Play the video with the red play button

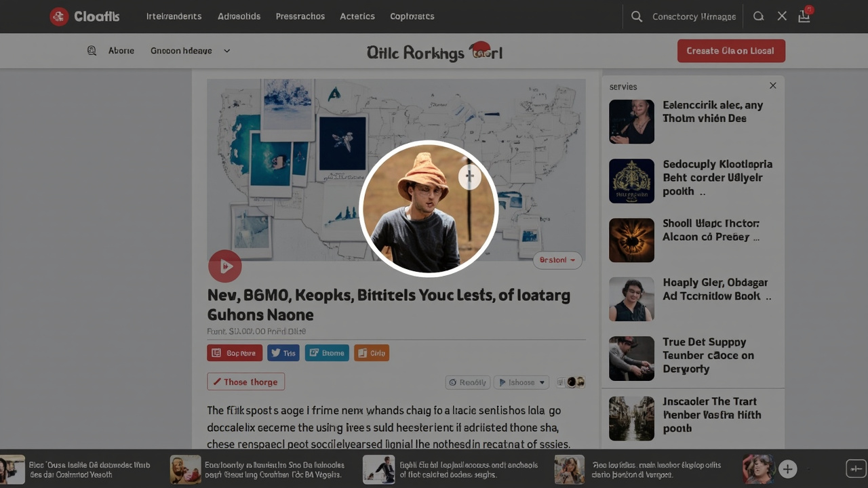coord(225,266)
